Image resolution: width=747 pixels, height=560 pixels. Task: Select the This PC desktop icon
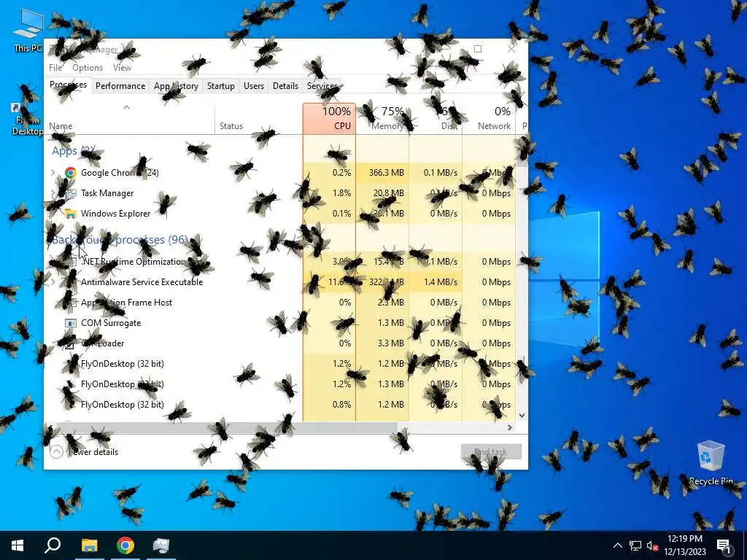[28, 31]
